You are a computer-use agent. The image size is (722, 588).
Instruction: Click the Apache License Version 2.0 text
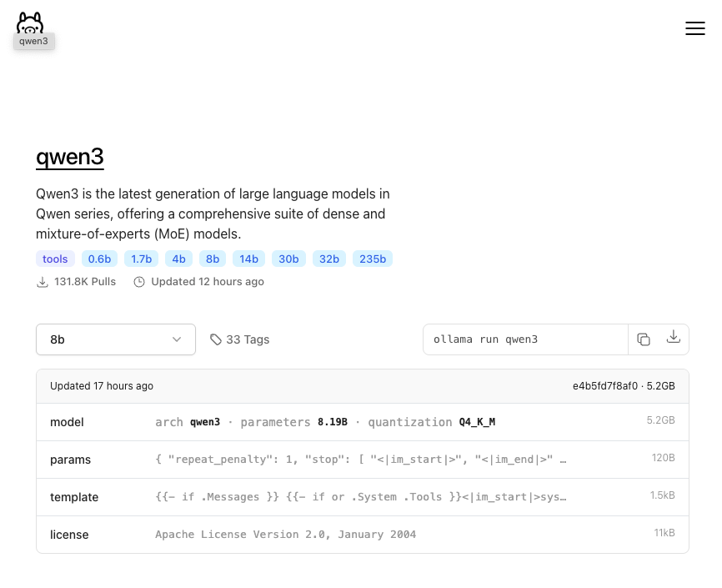pyautogui.click(x=285, y=535)
